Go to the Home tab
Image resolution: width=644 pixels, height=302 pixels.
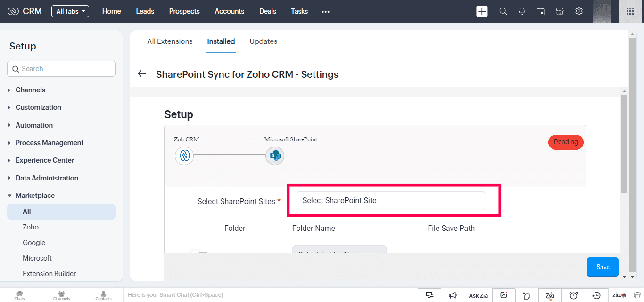(x=112, y=11)
